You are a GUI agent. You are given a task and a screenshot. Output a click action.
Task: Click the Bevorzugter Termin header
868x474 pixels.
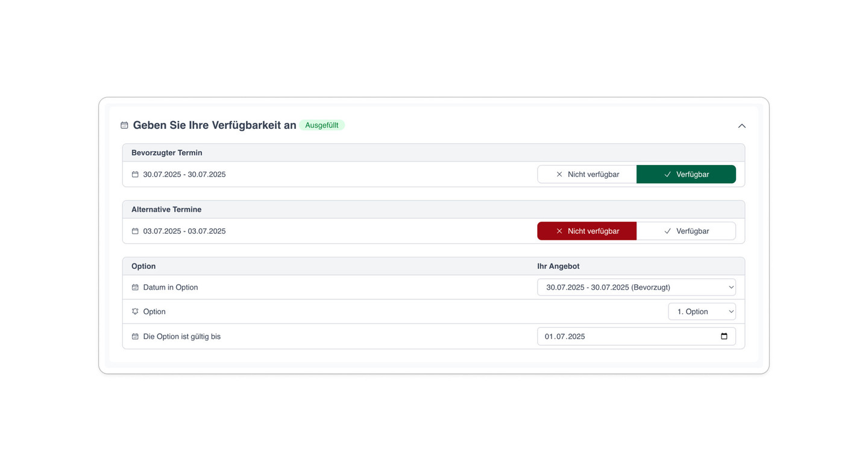167,153
